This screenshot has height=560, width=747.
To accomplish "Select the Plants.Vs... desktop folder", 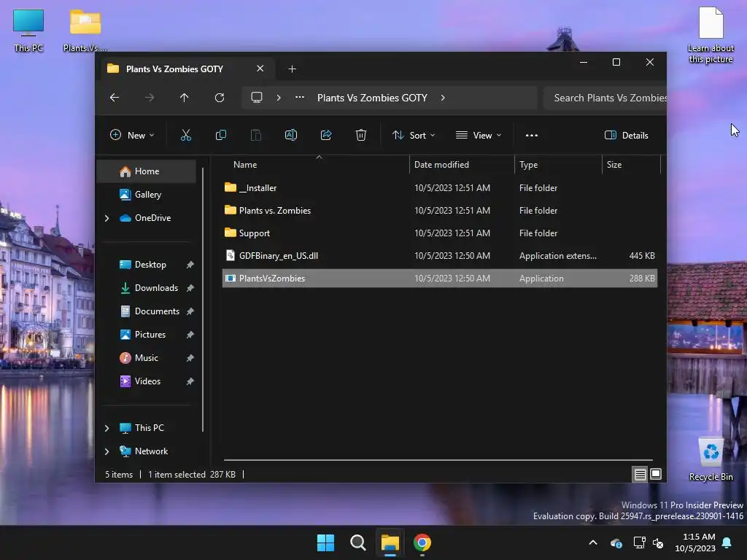I will 85,31.
